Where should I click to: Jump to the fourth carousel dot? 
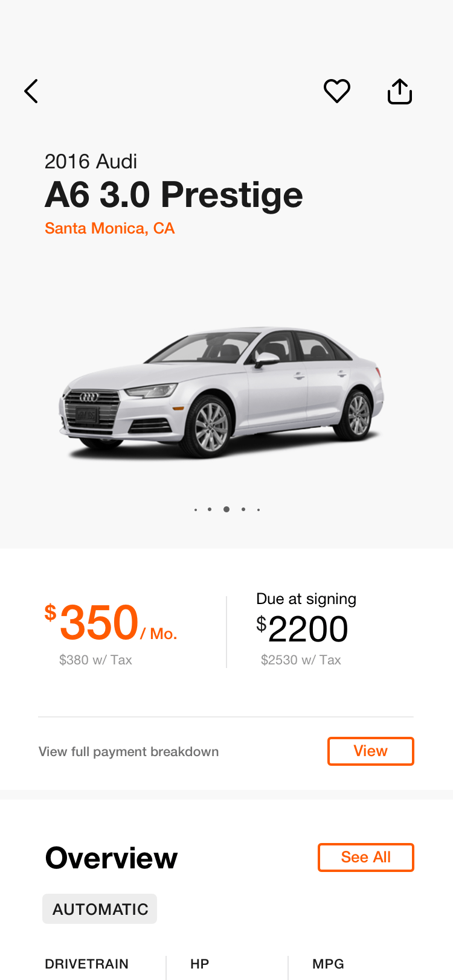[243, 509]
